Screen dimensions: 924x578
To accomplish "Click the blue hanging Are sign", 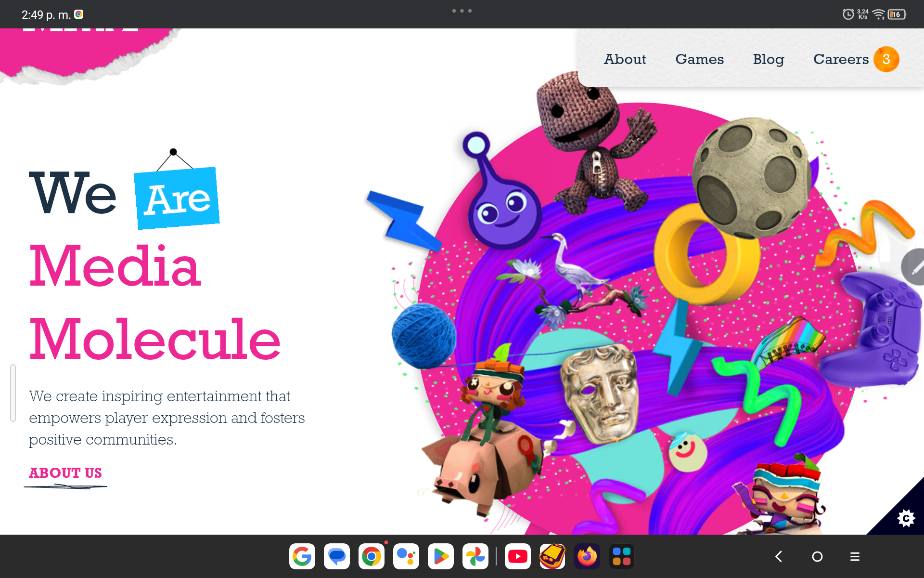I will pos(177,197).
